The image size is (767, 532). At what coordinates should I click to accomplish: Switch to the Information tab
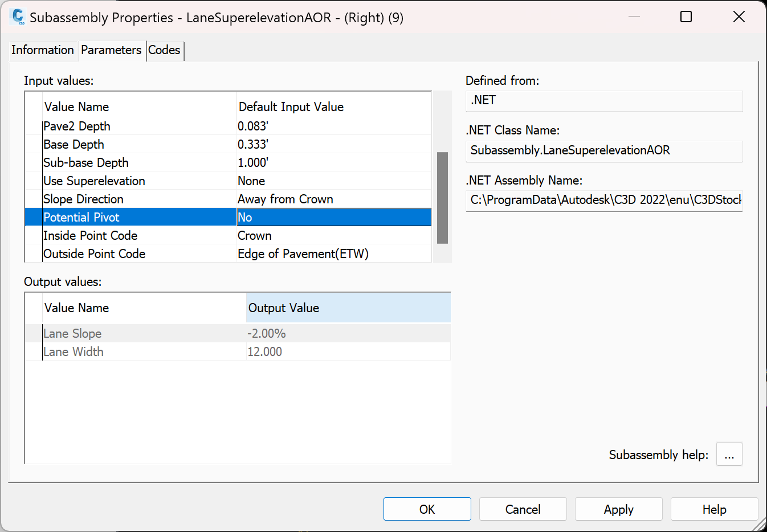tap(43, 50)
